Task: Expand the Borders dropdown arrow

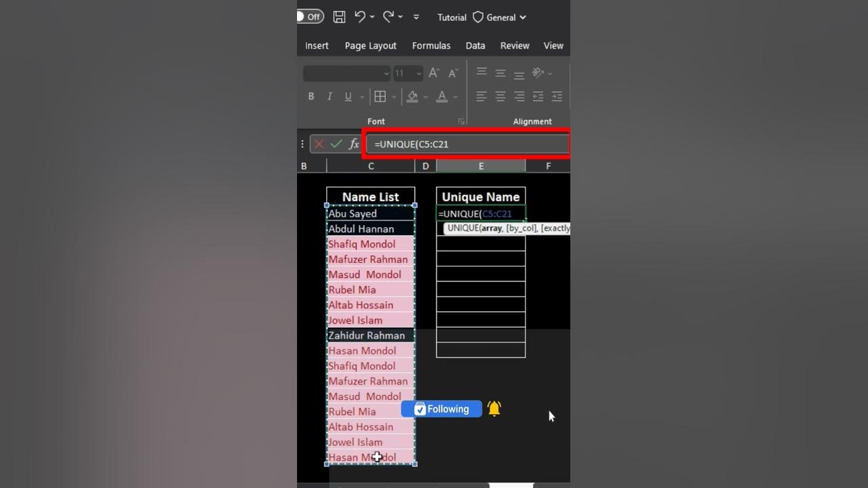Action: click(394, 97)
